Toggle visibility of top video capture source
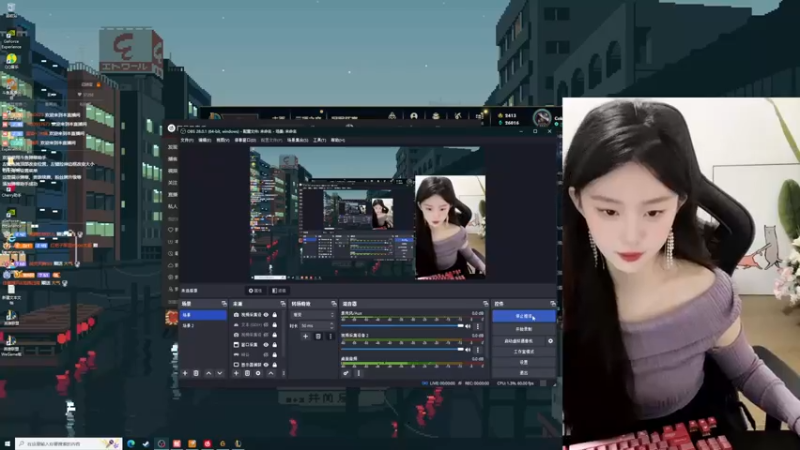The image size is (800, 450). coord(266,315)
